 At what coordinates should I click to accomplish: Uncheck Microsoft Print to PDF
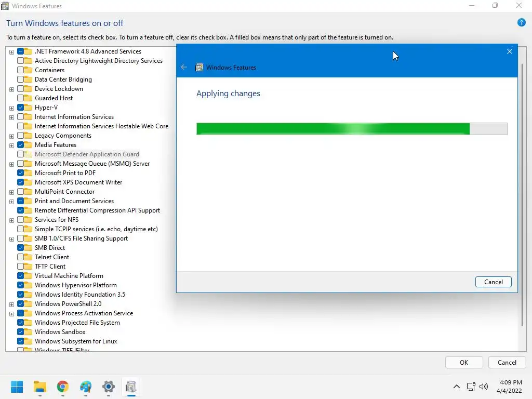pos(20,173)
